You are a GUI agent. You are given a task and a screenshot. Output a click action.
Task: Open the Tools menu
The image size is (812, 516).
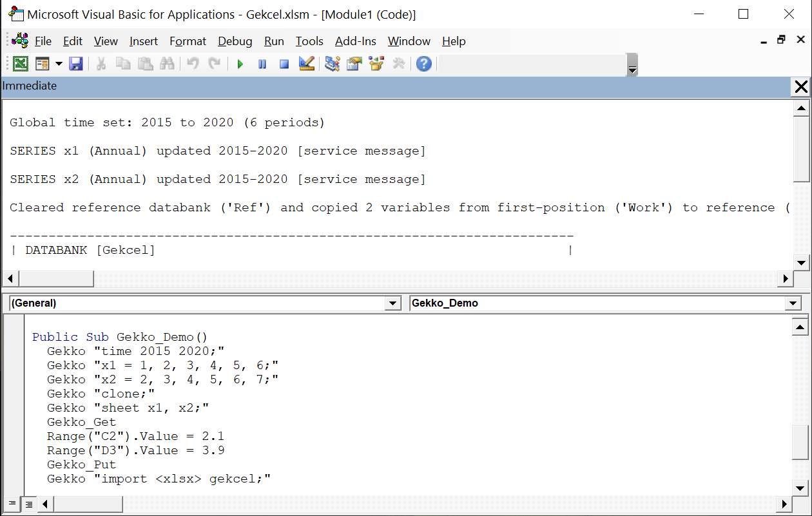click(x=309, y=41)
